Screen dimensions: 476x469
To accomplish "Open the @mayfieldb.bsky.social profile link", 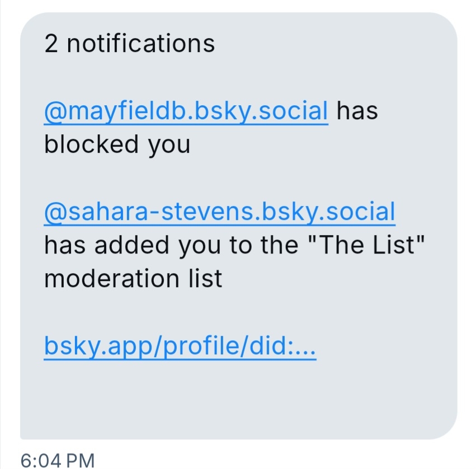I will point(186,111).
